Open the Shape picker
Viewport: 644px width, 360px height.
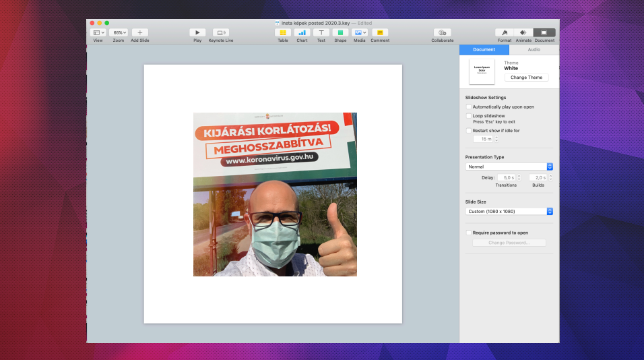[x=340, y=32]
